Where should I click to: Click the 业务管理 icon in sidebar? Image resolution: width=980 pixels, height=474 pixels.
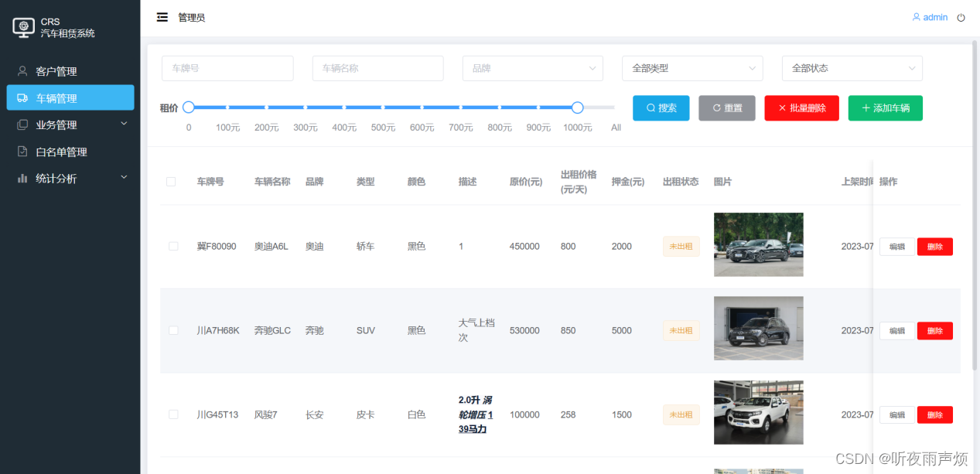22,124
